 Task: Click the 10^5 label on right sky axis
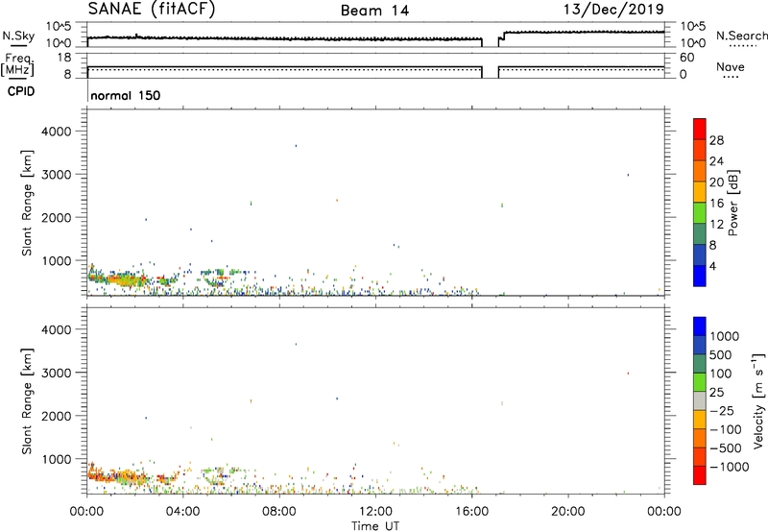pyautogui.click(x=693, y=27)
